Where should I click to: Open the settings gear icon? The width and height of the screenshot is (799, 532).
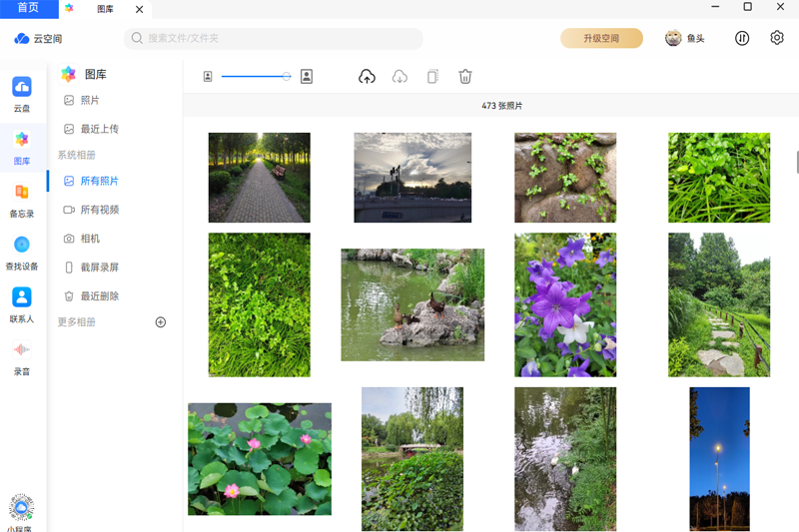(x=777, y=38)
